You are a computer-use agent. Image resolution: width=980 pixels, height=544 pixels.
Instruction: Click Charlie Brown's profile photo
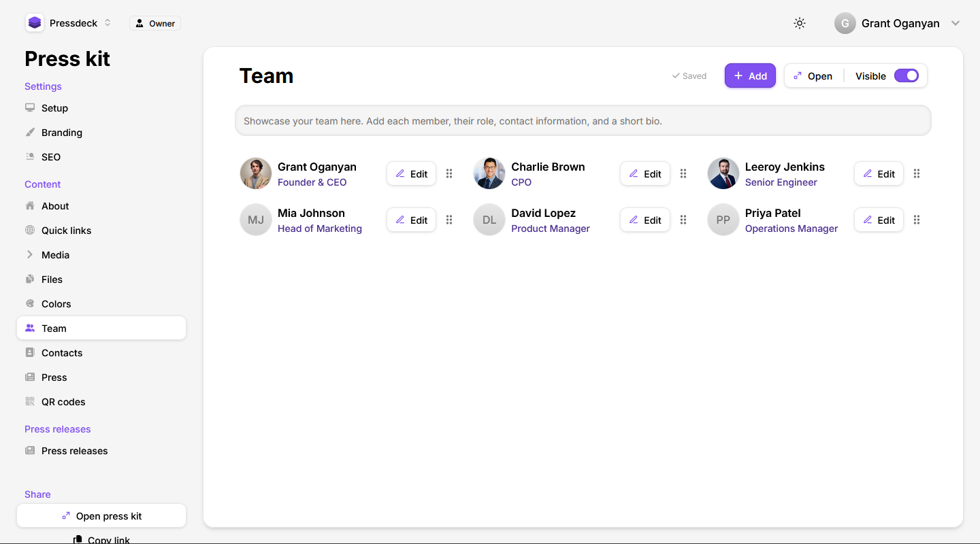489,173
